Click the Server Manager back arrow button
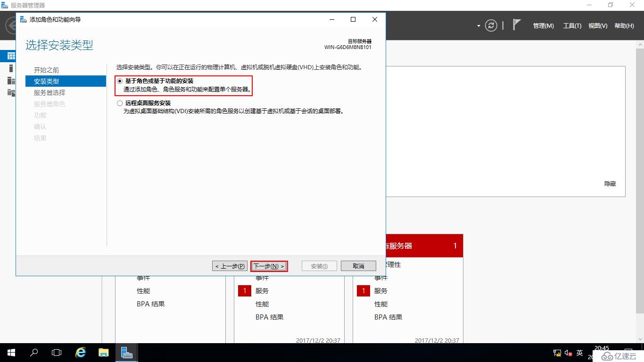 coord(10,25)
